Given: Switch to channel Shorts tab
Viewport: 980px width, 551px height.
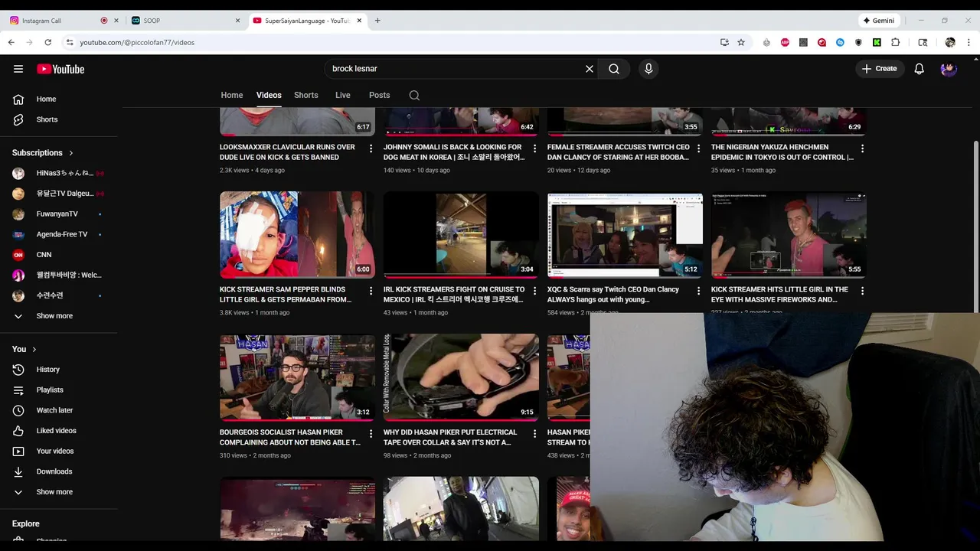Looking at the screenshot, I should click(x=306, y=95).
